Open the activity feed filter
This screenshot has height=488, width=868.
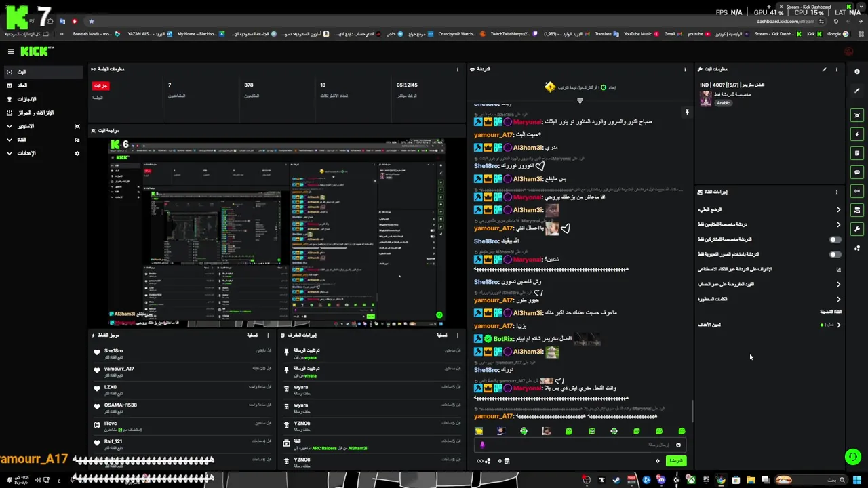pos(252,335)
